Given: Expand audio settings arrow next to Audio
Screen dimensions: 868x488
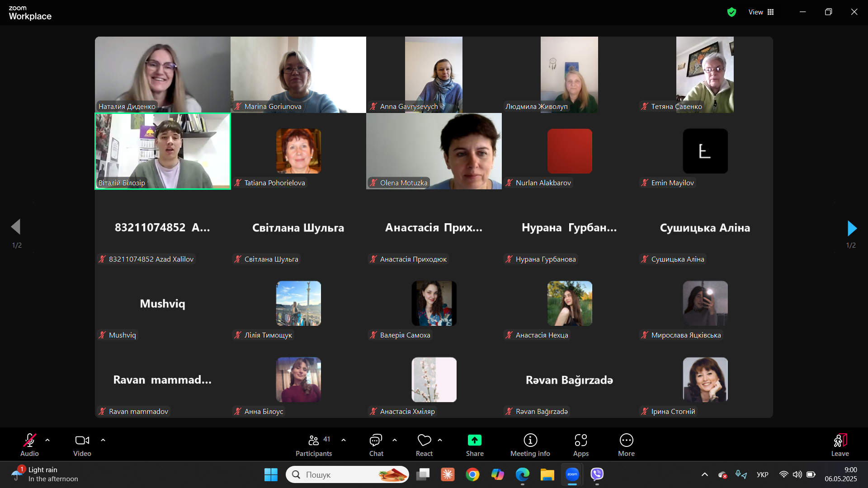Looking at the screenshot, I should (47, 440).
